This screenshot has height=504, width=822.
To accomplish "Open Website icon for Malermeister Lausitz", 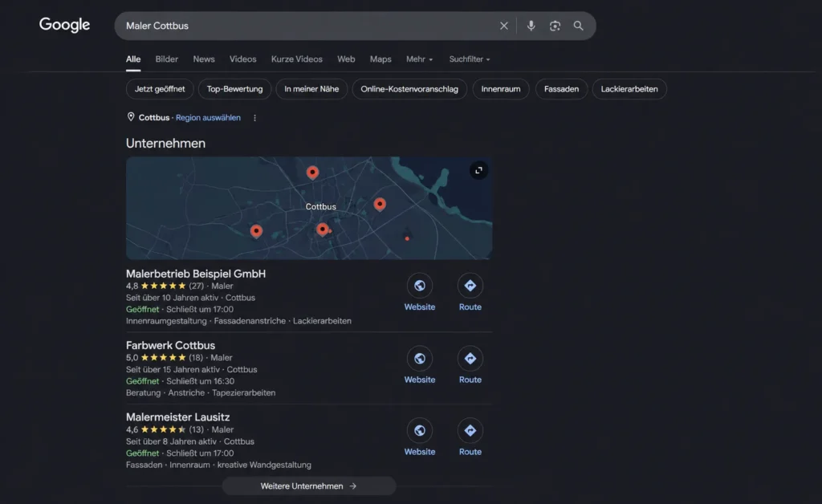I will (x=419, y=430).
